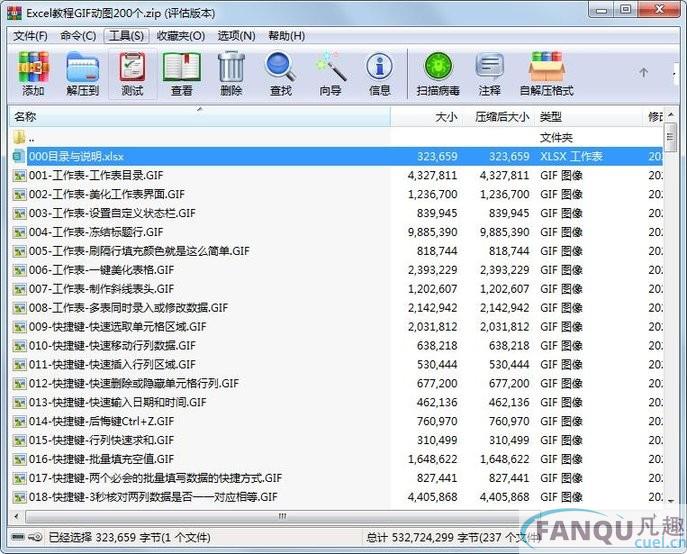Click the 添加 (Add) toolbar icon
The height and width of the screenshot is (554, 687).
[33, 67]
